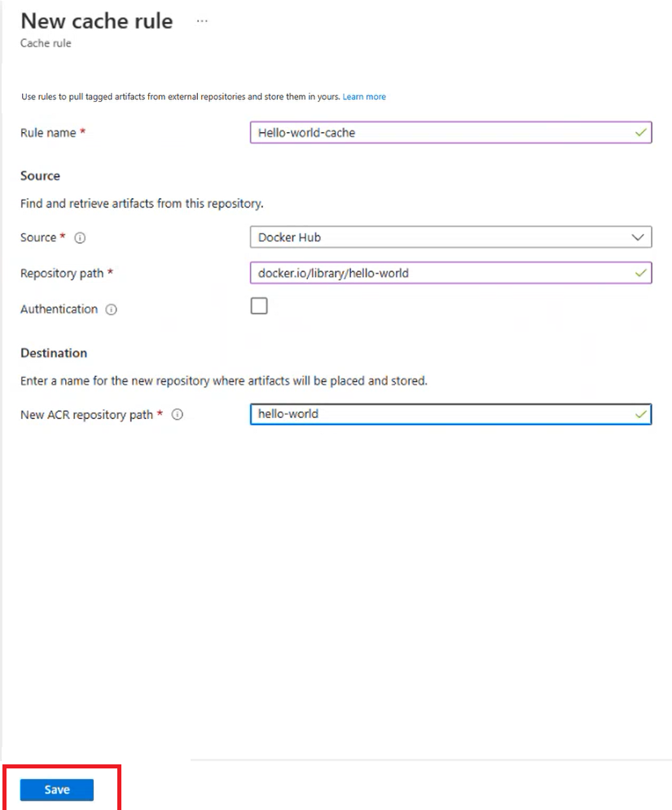This screenshot has width=672, height=810.
Task: Click the ACR repository path validation checkmark
Action: click(x=641, y=414)
